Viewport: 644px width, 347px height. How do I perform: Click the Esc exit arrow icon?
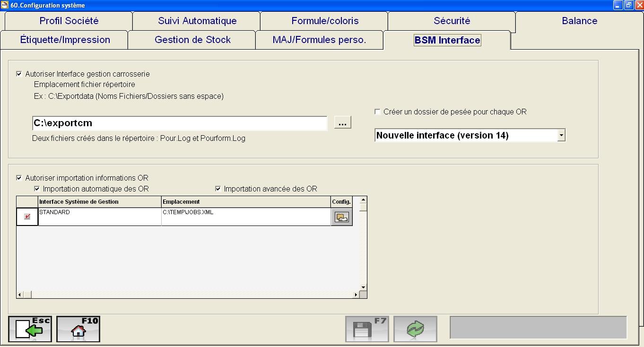pos(30,329)
